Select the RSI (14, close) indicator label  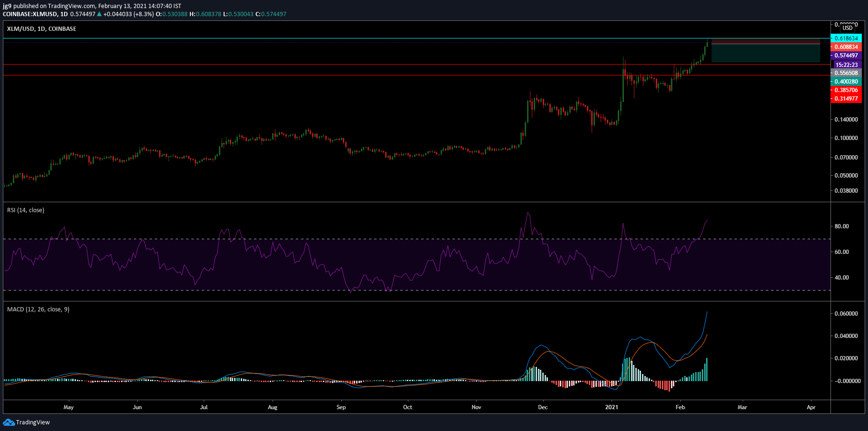tap(26, 210)
